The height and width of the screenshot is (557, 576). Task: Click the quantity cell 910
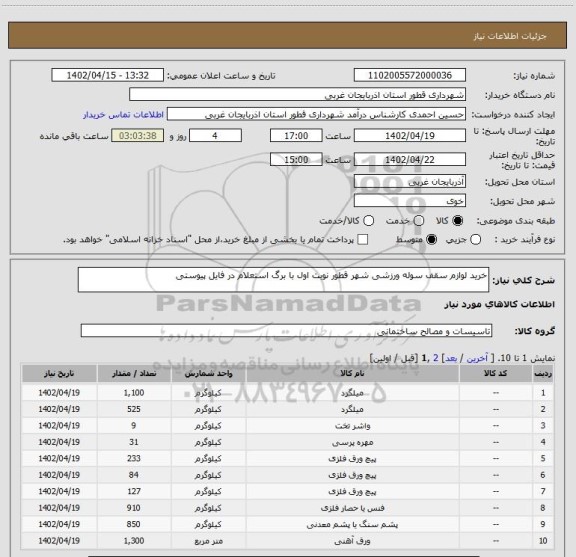134,508
